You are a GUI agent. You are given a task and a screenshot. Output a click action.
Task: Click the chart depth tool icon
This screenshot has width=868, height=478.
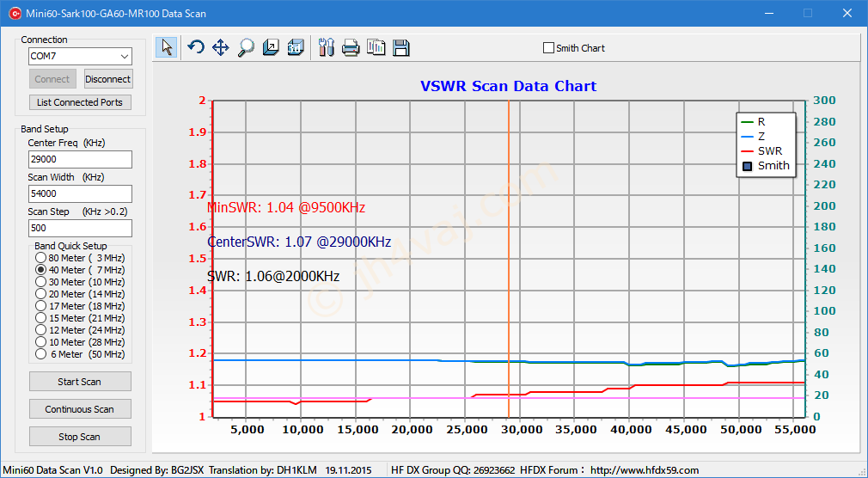271,47
